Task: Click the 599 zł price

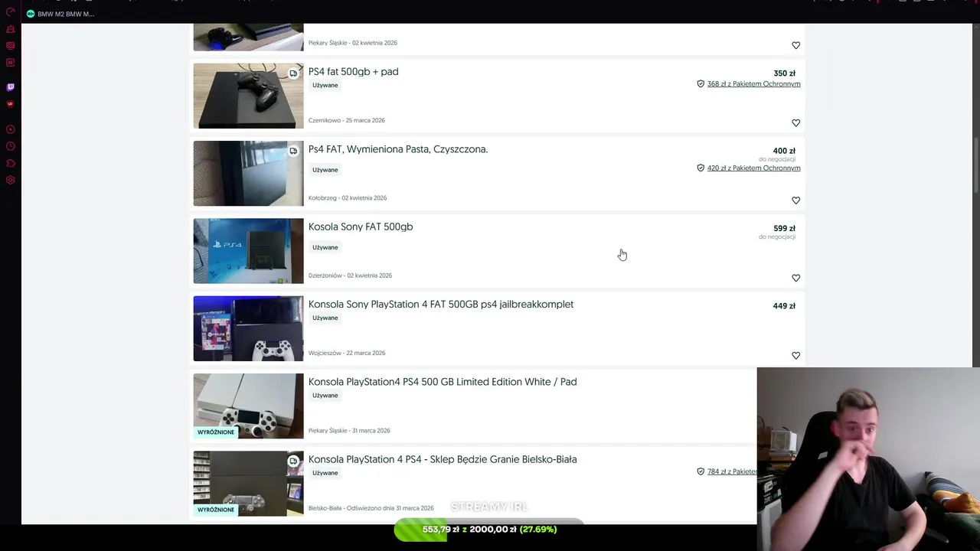Action: 784,228
